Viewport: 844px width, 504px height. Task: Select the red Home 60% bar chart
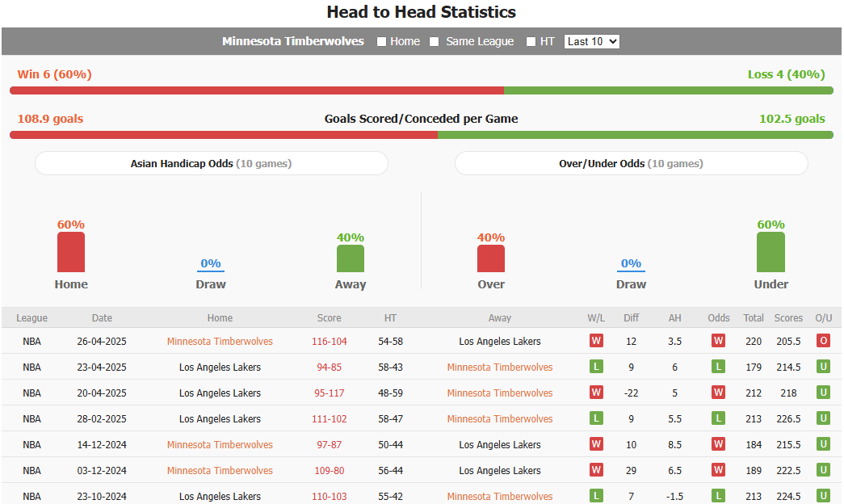tap(70, 251)
